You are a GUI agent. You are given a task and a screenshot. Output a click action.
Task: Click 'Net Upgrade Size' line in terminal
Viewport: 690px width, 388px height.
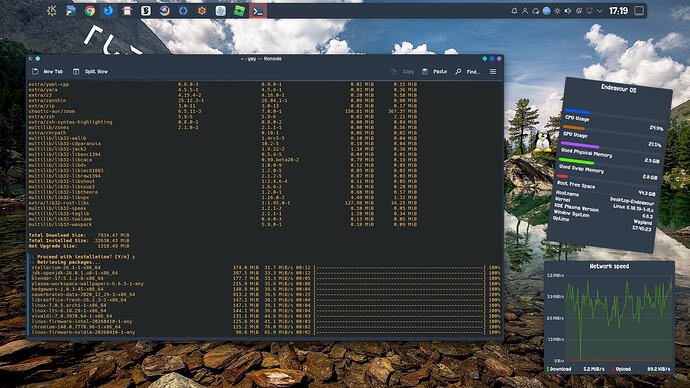(79, 246)
